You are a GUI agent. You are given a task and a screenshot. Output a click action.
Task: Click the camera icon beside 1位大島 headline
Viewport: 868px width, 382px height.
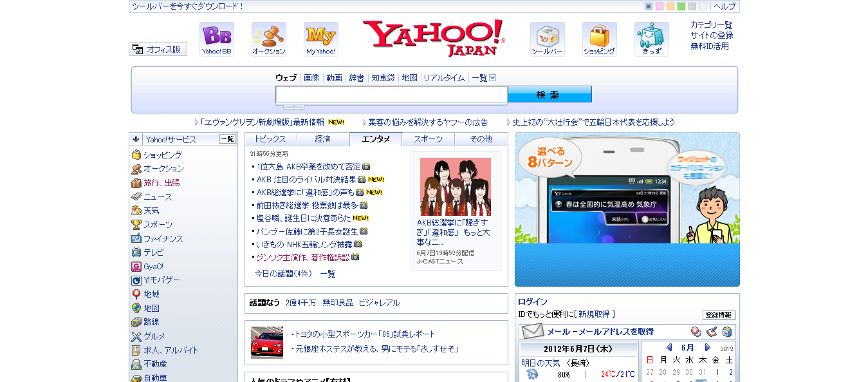[366, 166]
